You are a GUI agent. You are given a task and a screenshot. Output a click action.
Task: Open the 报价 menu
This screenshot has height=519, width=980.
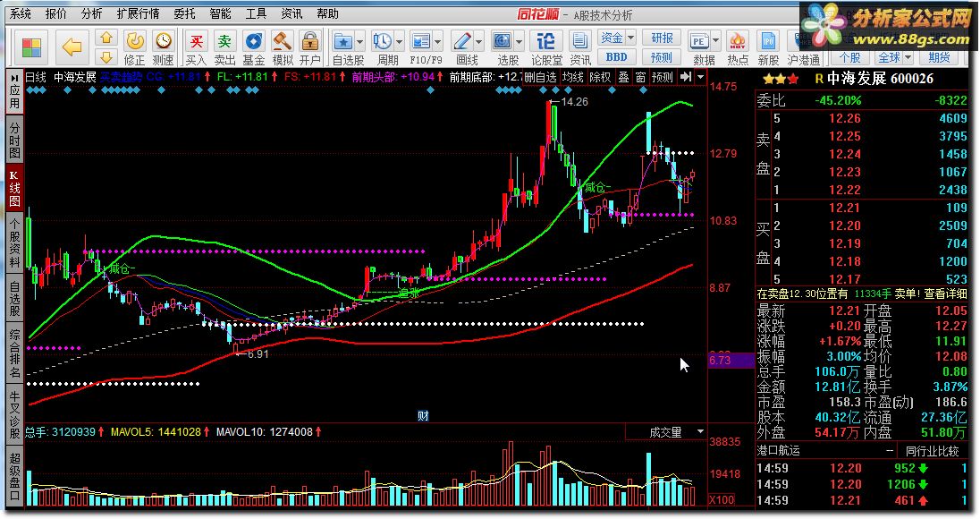click(56, 13)
